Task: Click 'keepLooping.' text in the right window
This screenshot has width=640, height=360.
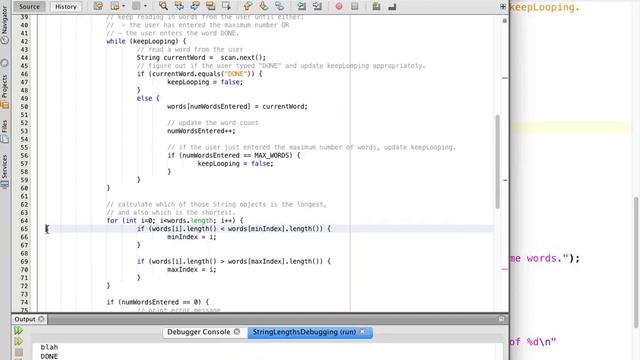Action: point(544,7)
